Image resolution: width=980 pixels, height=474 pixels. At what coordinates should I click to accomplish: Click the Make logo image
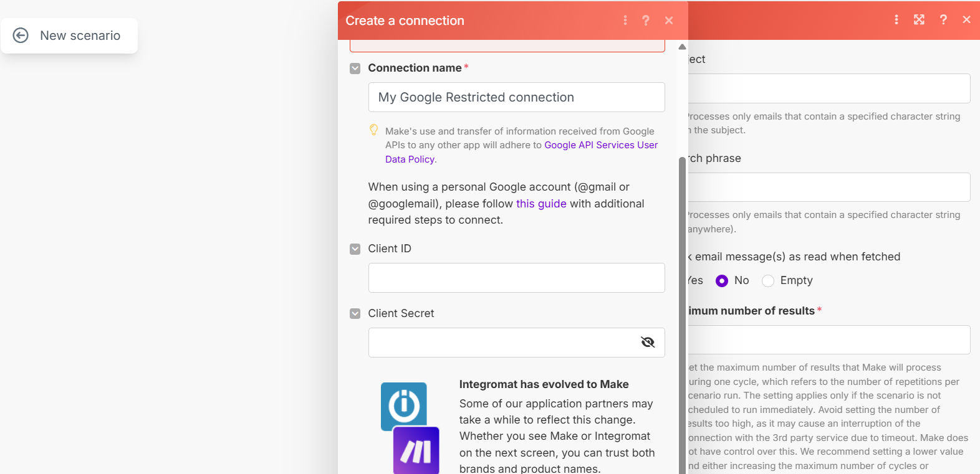tap(416, 450)
